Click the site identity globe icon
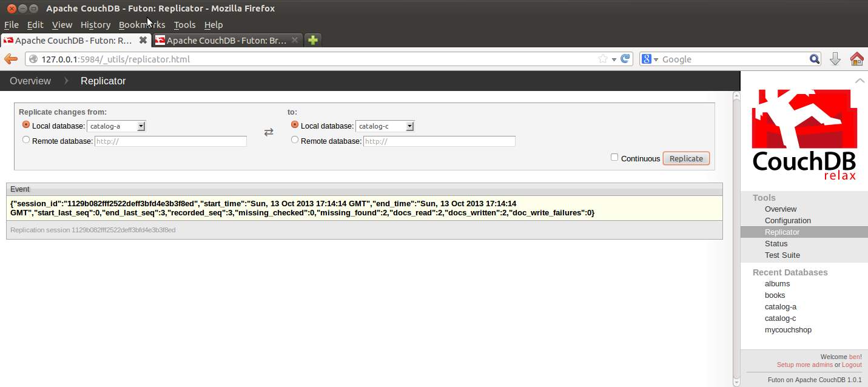The image size is (868, 387). [x=33, y=59]
